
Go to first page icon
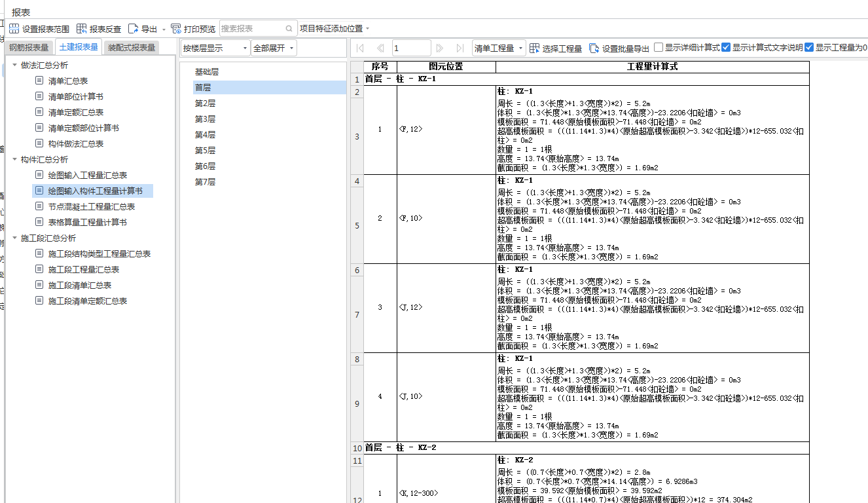(359, 48)
